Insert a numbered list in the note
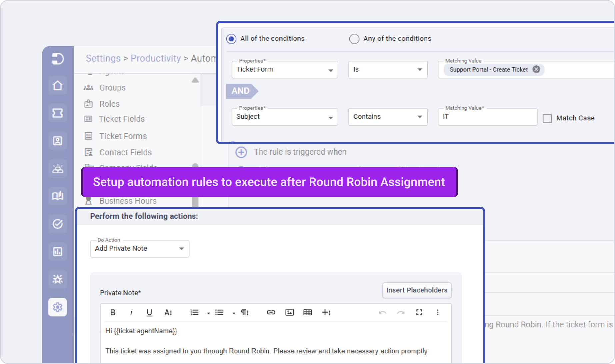The height and width of the screenshot is (364, 615). pyautogui.click(x=194, y=312)
